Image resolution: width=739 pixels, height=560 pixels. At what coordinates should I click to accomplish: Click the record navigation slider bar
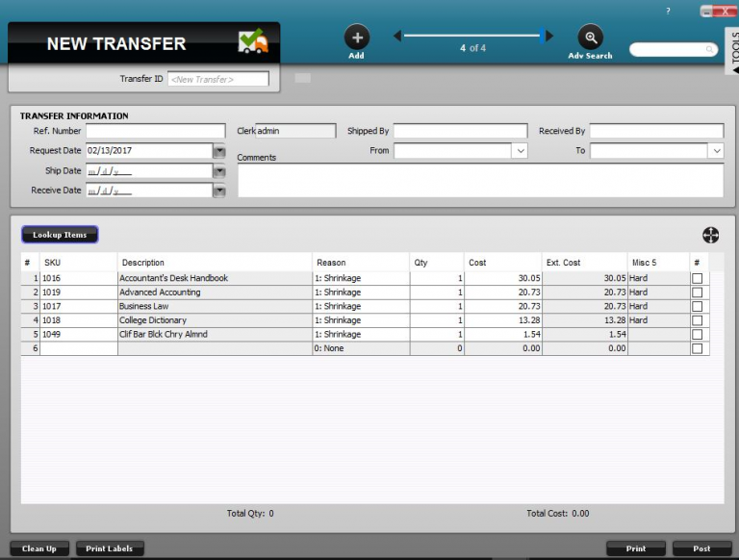click(472, 36)
